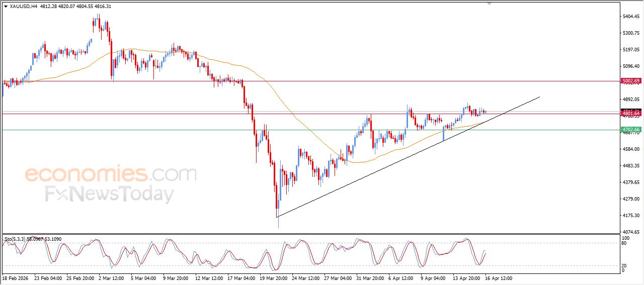Viewport: 644px width, 285px height.
Task: Click the FxNewsToday watermark logo
Action: point(109,194)
